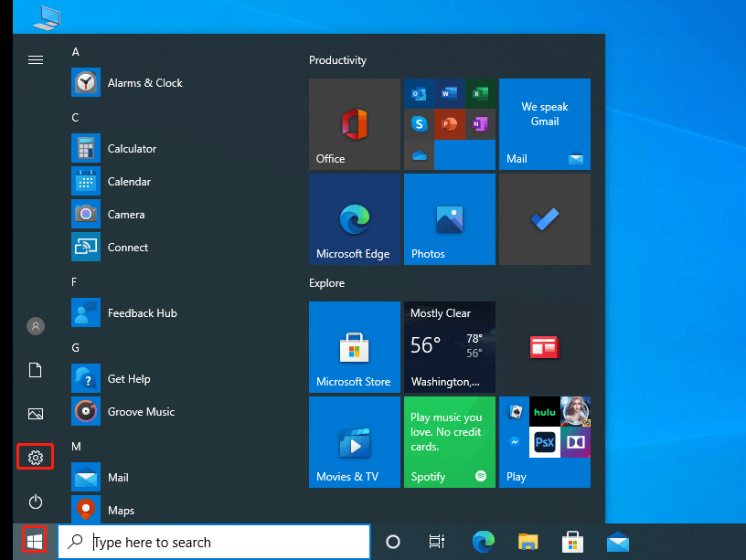This screenshot has width=746, height=560.
Task: Open Task View from taskbar
Action: click(437, 542)
